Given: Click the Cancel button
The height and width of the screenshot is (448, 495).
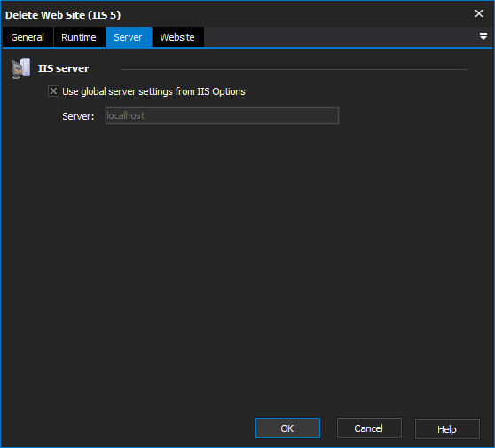Looking at the screenshot, I should point(369,428).
